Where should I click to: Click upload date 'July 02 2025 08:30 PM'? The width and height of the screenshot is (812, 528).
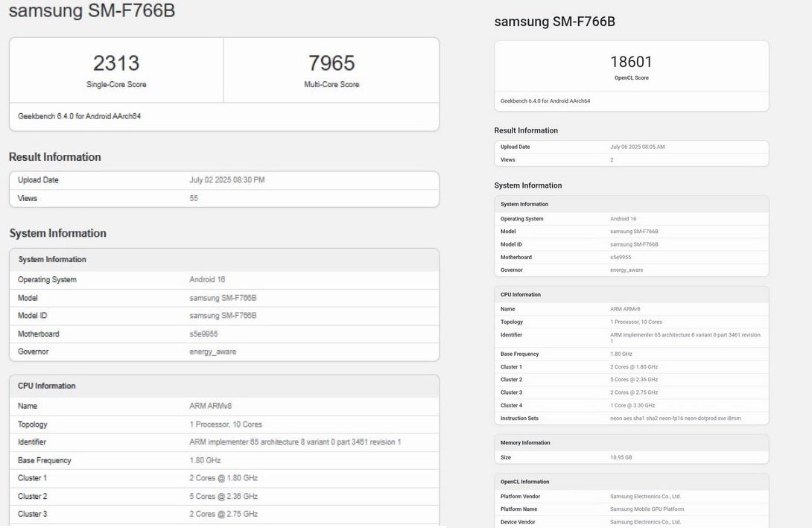226,179
